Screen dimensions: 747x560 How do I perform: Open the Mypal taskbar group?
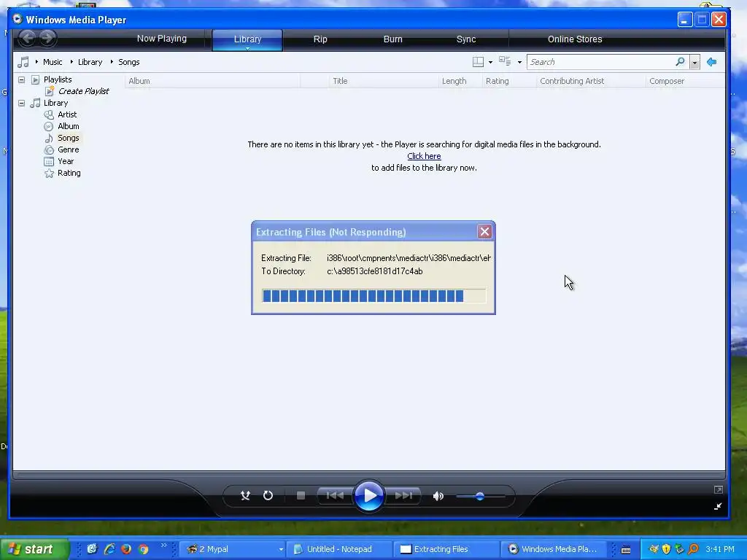coord(232,549)
